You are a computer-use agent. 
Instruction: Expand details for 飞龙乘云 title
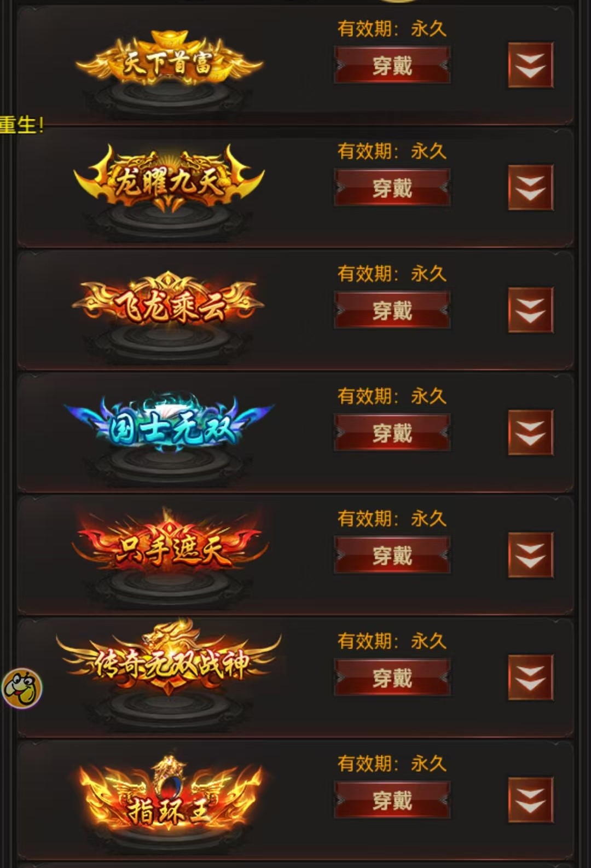[x=530, y=310]
